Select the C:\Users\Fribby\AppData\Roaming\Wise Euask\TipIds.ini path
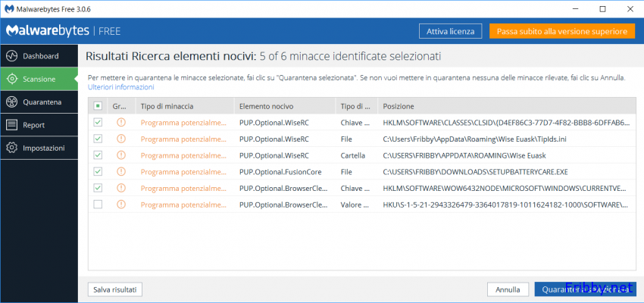644x303 pixels. 475,139
